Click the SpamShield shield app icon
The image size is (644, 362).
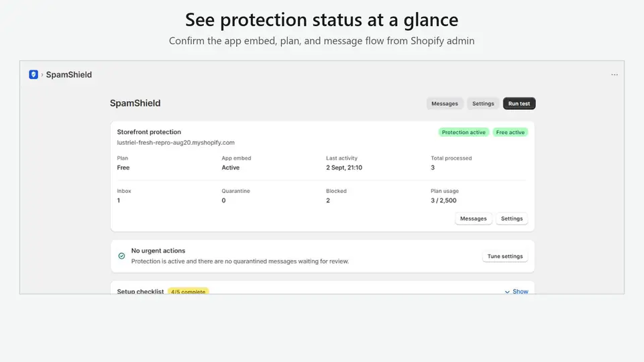(34, 74)
